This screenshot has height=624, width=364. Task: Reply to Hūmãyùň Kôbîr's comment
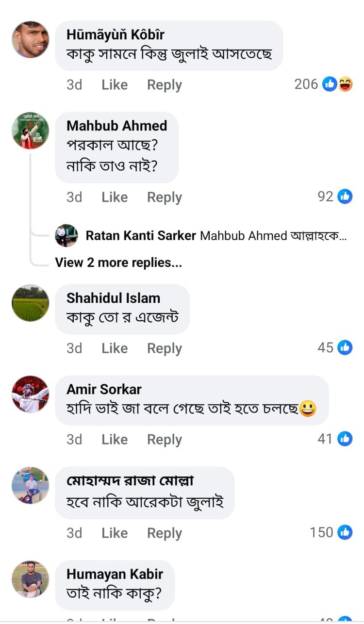(x=164, y=84)
